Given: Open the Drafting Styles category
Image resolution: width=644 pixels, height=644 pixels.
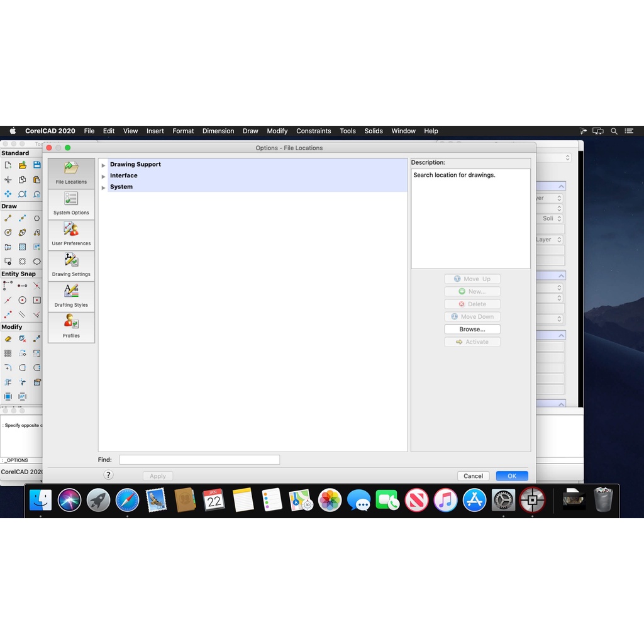Looking at the screenshot, I should coord(71,296).
